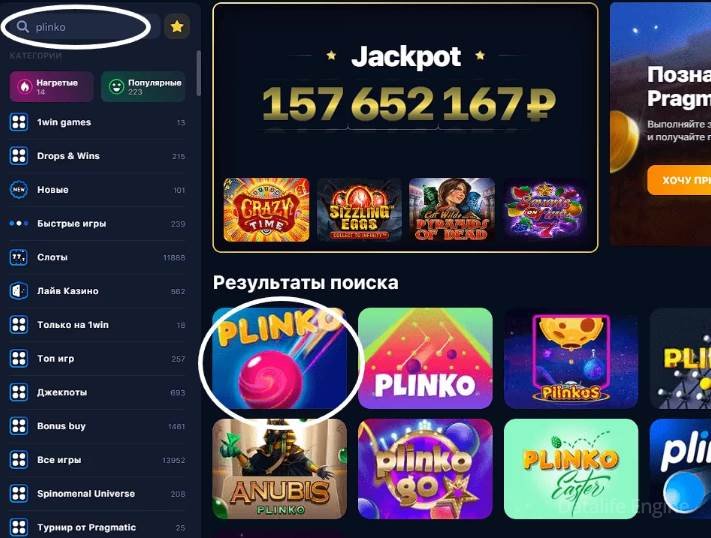Select the Новые badge icon

19,190
